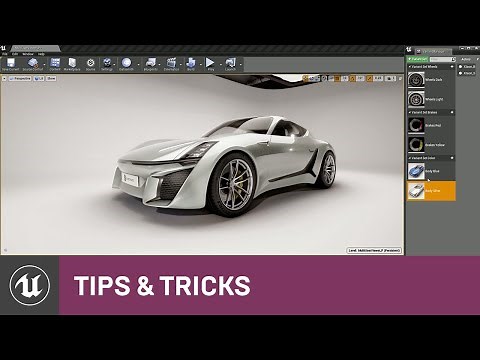The width and height of the screenshot is (480, 360).
Task: Open the Cinematics toolbar icon
Action: point(171,64)
